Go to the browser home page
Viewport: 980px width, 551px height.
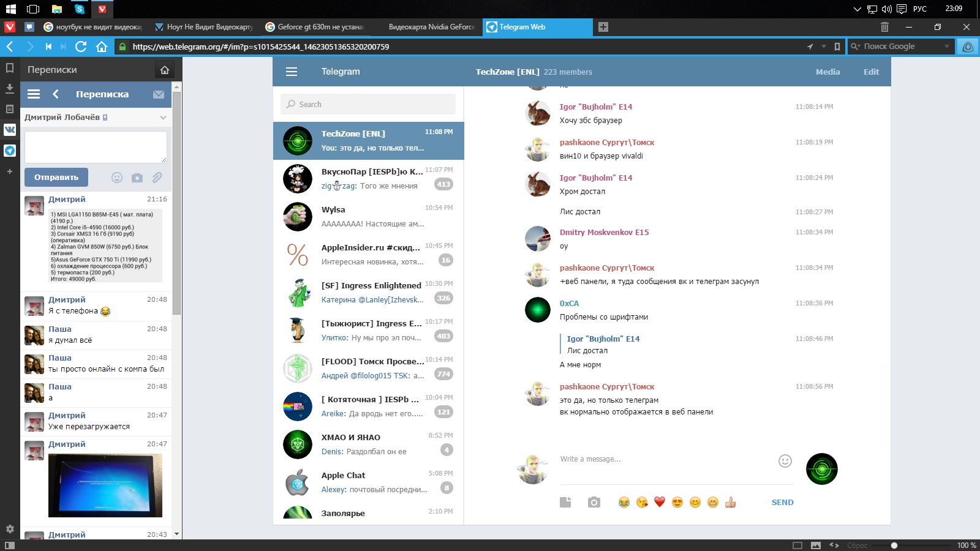[102, 47]
